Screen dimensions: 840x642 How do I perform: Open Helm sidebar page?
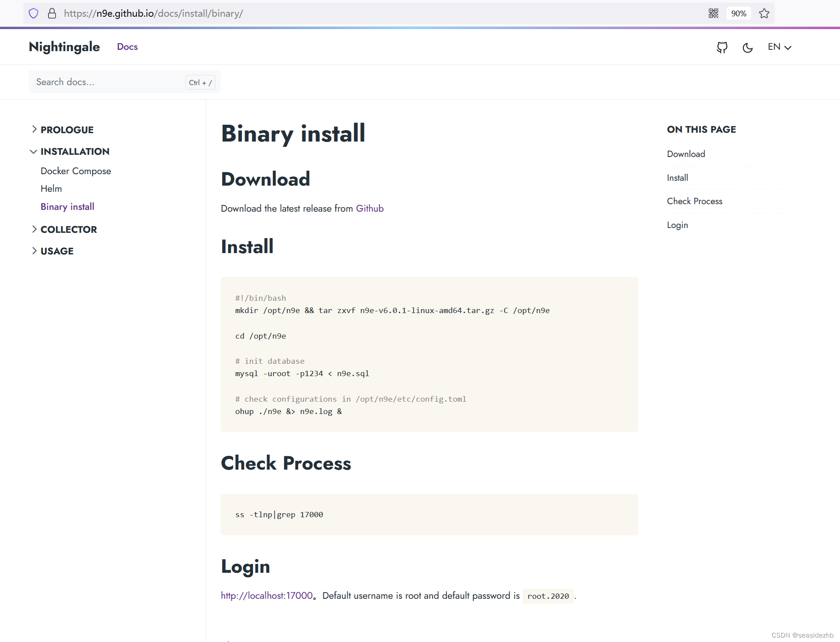pos(51,189)
